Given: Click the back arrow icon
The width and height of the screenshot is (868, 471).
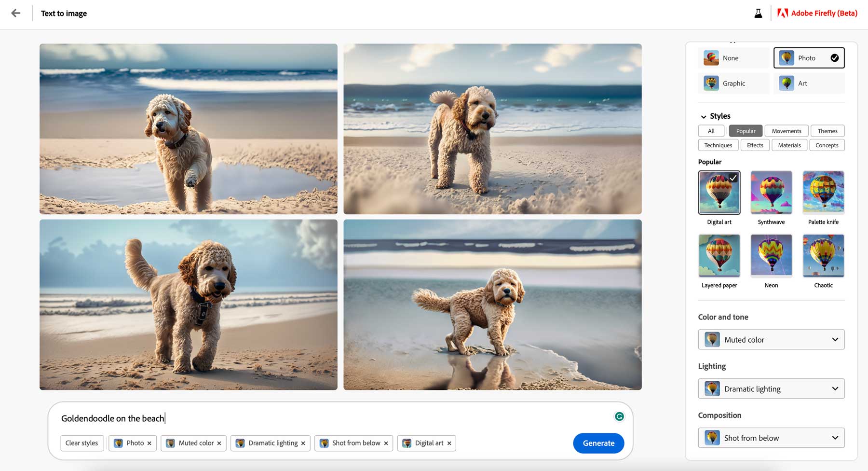Looking at the screenshot, I should (x=16, y=13).
